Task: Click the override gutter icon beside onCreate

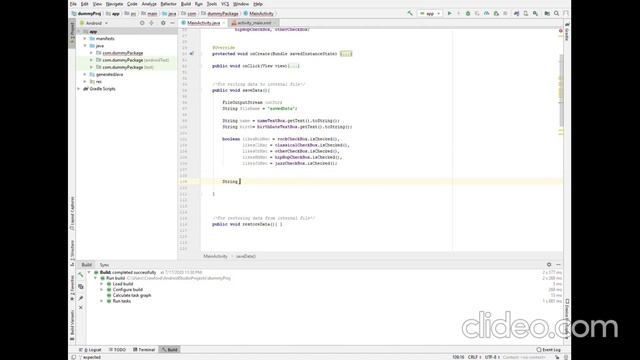Action: click(191, 53)
